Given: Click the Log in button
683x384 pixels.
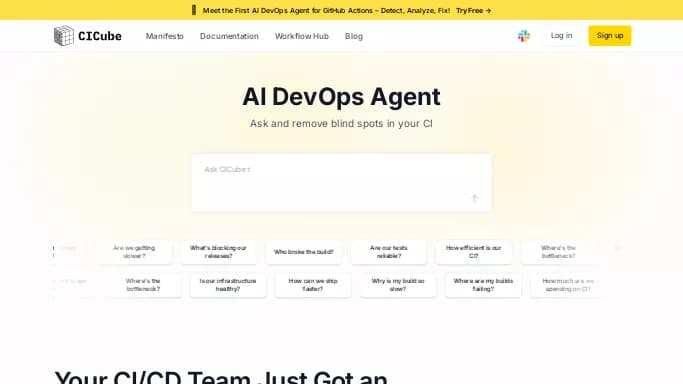Looking at the screenshot, I should (x=561, y=36).
